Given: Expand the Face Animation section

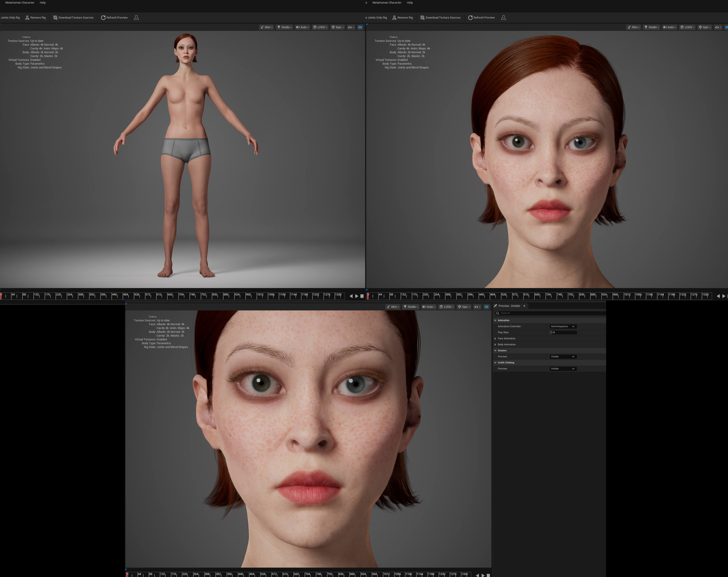Looking at the screenshot, I should click(495, 339).
